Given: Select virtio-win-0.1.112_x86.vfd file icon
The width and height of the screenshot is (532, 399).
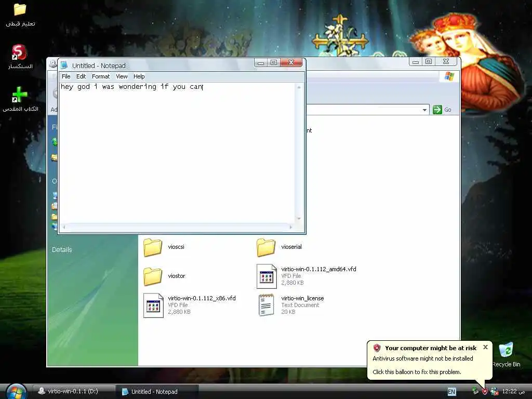Looking at the screenshot, I should click(153, 305).
